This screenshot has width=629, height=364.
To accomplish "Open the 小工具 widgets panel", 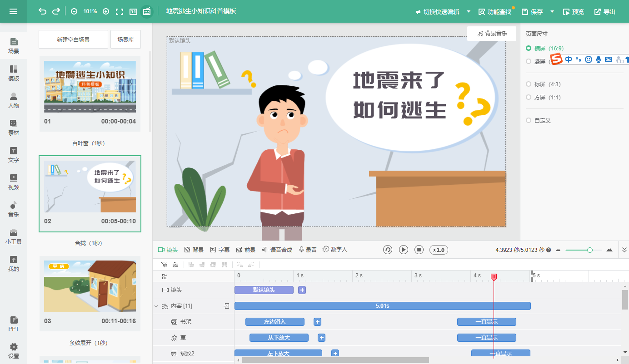I will click(x=14, y=236).
